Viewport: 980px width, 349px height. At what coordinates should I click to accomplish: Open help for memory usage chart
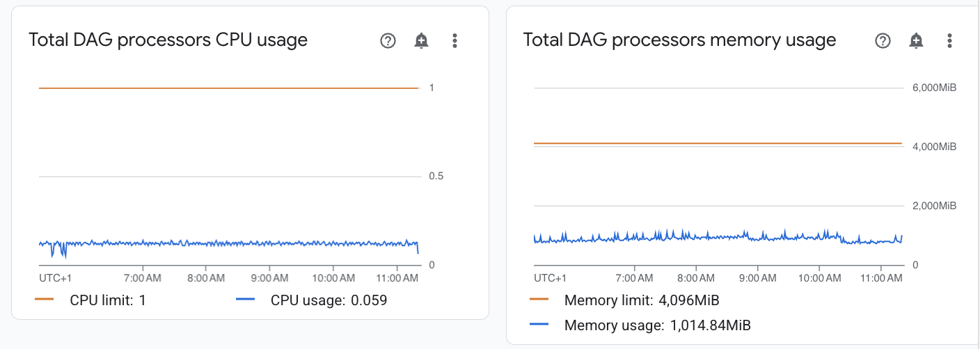pyautogui.click(x=883, y=41)
